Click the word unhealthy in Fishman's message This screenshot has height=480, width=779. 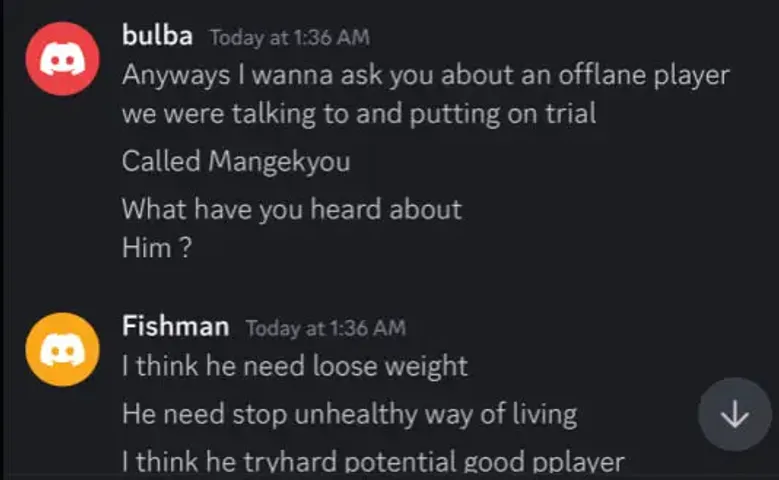[356, 415]
